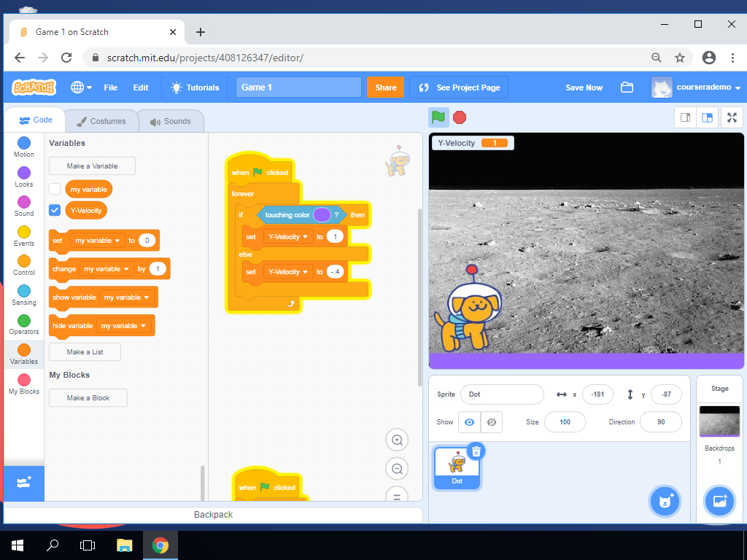
Task: Open the My Stuff folder icon
Action: click(627, 87)
